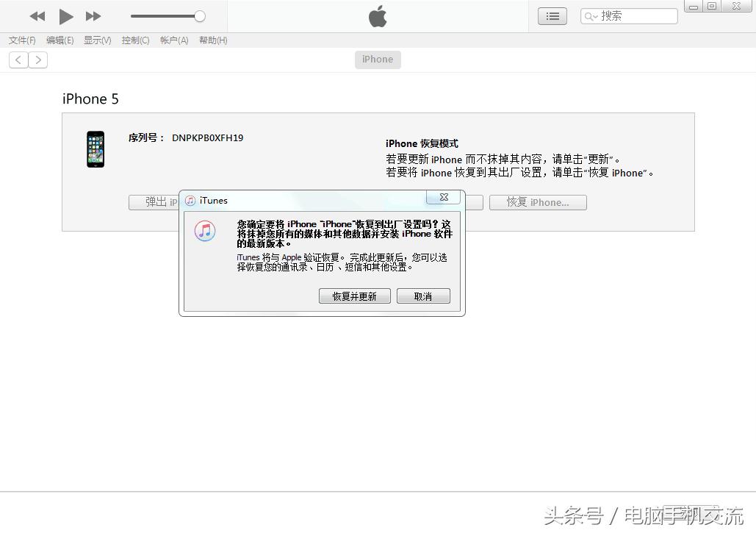
Task: Click the 恢复并更新 button in the dialog
Action: 354,296
